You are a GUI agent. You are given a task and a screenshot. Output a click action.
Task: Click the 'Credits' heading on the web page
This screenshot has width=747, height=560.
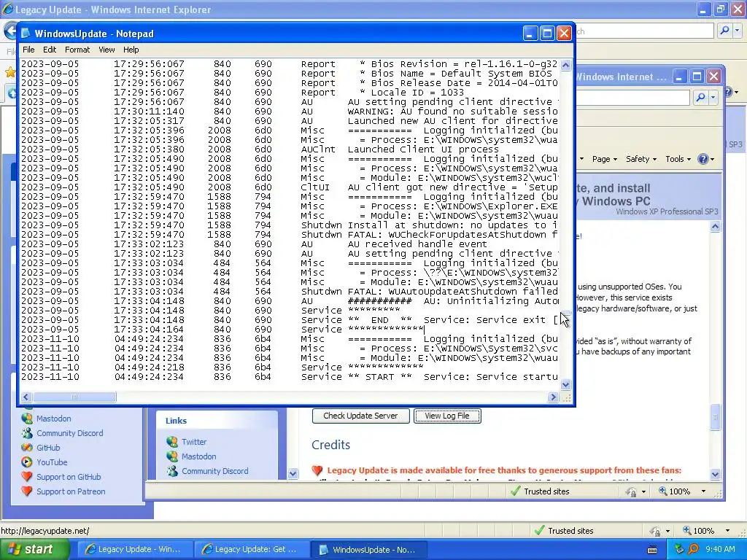330,445
